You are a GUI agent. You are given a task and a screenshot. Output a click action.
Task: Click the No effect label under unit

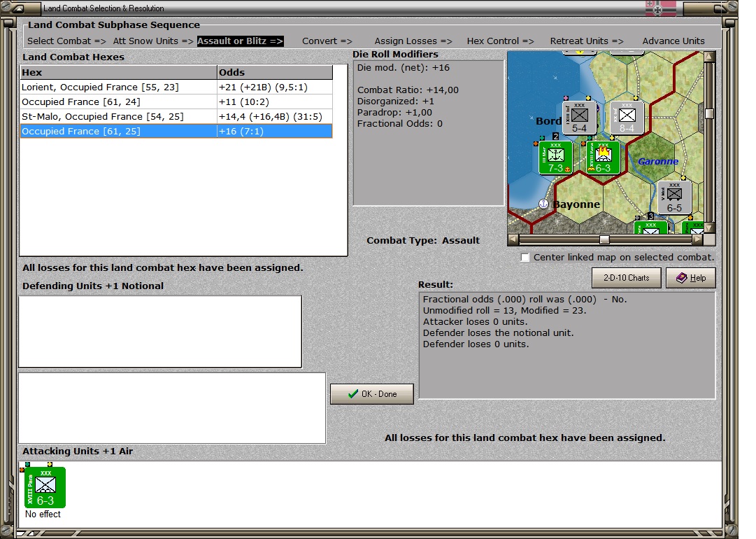43,514
